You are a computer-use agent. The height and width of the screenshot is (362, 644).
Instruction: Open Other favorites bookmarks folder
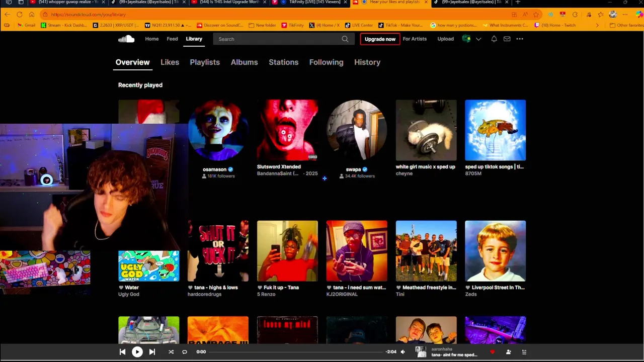[626, 25]
